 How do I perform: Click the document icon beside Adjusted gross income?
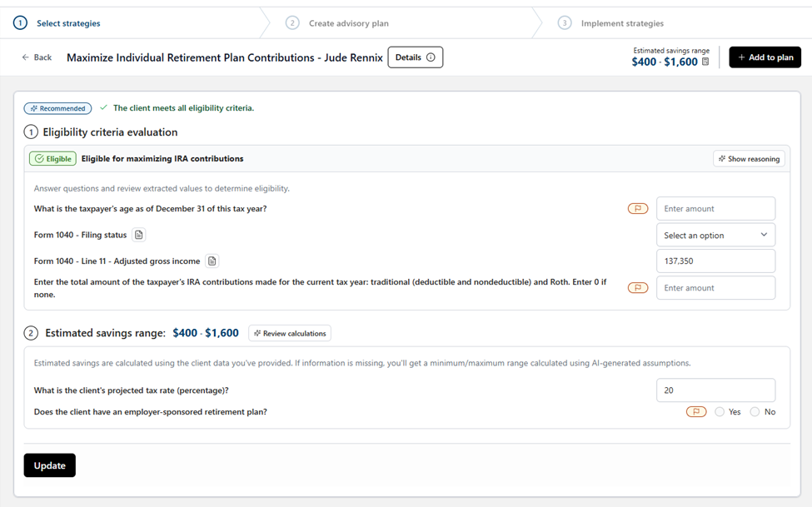[212, 261]
